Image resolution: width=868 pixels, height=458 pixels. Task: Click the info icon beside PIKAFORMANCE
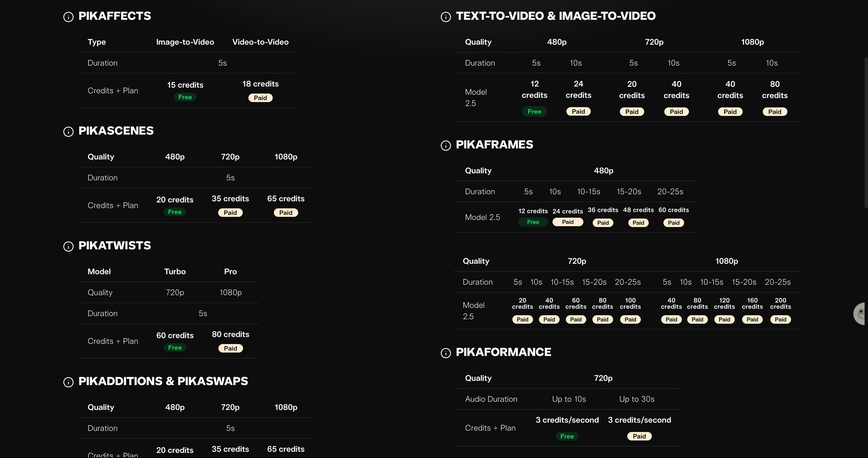(x=446, y=353)
